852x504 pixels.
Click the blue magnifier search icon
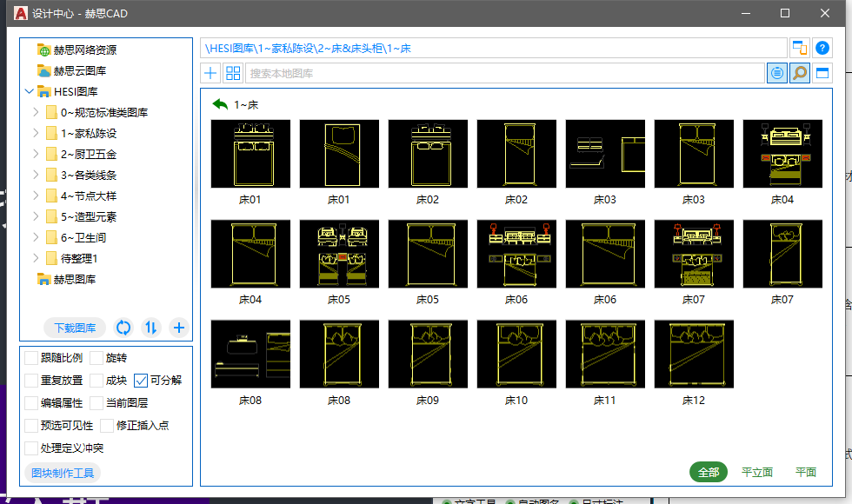click(x=799, y=73)
